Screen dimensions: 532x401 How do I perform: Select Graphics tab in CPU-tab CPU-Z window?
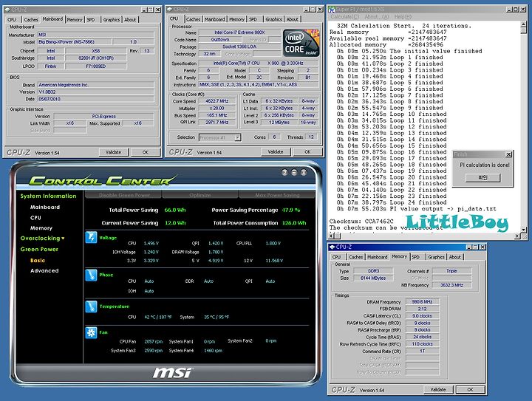coord(273,19)
